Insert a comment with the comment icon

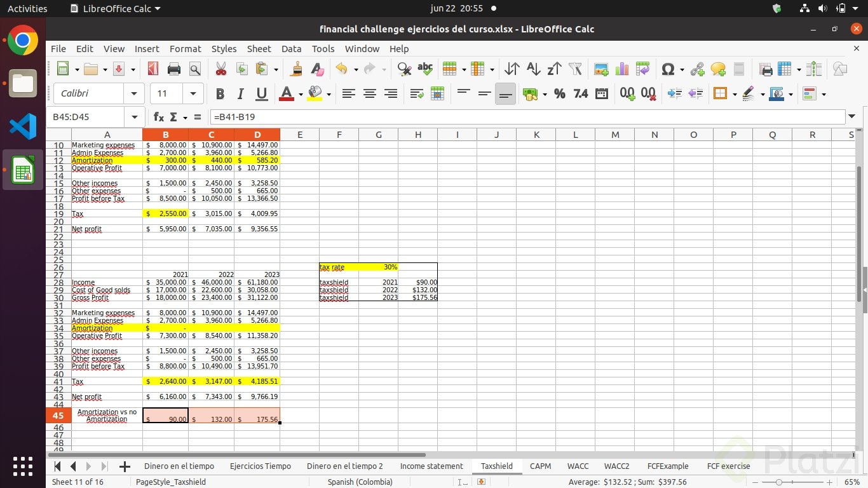(x=717, y=69)
